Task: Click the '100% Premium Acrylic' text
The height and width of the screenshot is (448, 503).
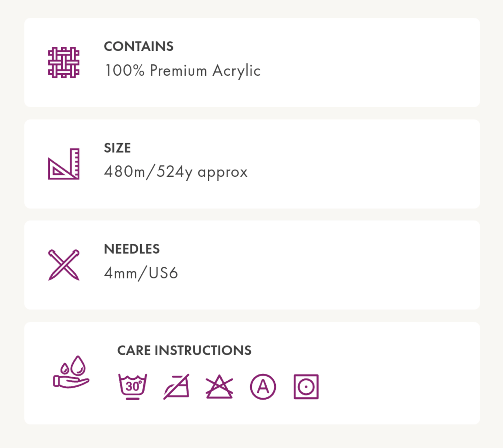Action: 182,71
